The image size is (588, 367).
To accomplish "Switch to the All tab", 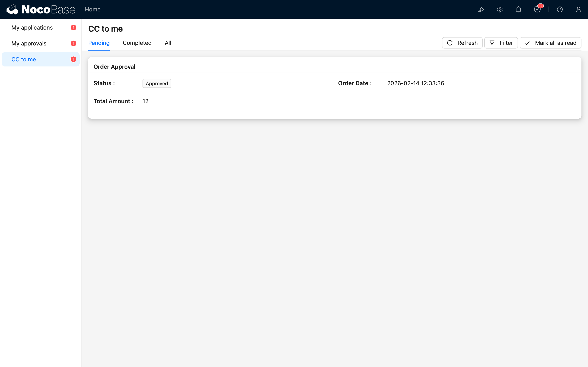I will pyautogui.click(x=168, y=43).
